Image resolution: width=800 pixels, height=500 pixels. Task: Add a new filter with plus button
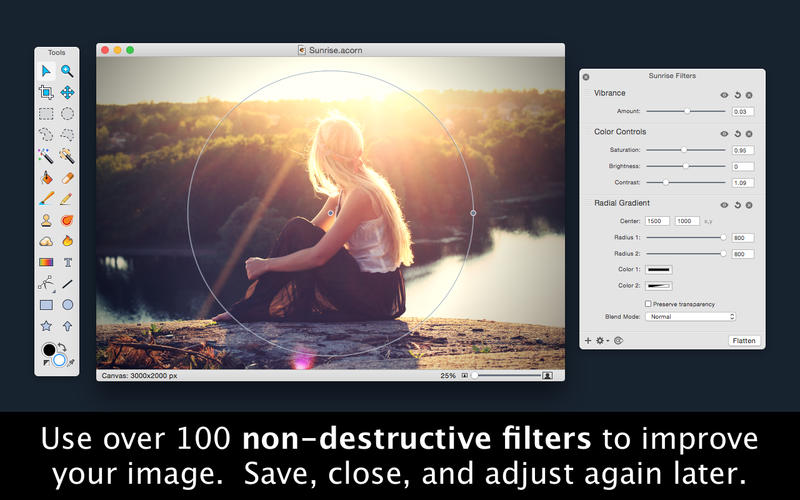[x=588, y=340]
